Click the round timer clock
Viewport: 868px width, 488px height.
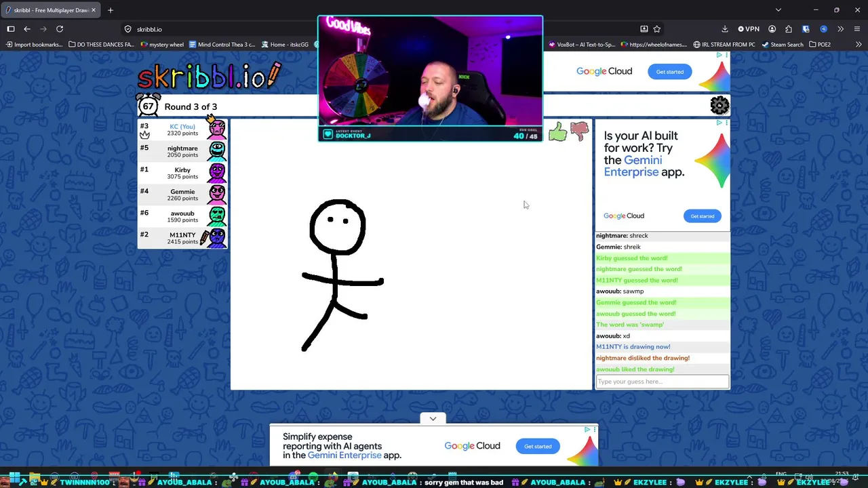point(148,106)
